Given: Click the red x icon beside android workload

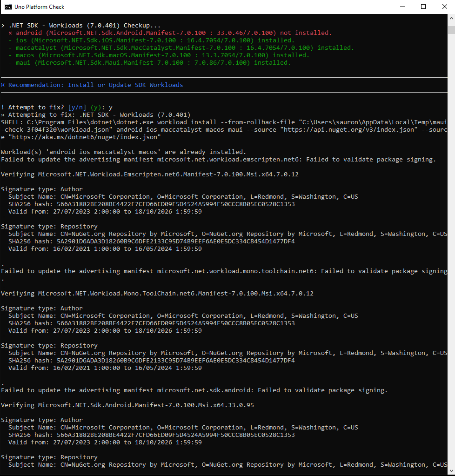Looking at the screenshot, I should [11, 33].
